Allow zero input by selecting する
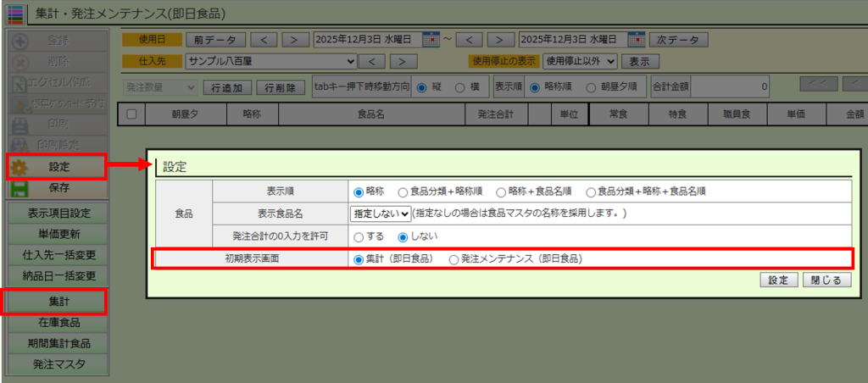 359,236
